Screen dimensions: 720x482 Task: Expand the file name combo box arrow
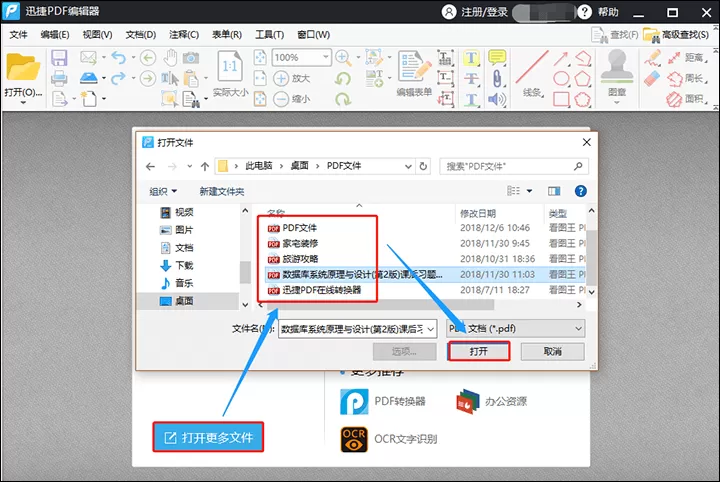pos(431,329)
